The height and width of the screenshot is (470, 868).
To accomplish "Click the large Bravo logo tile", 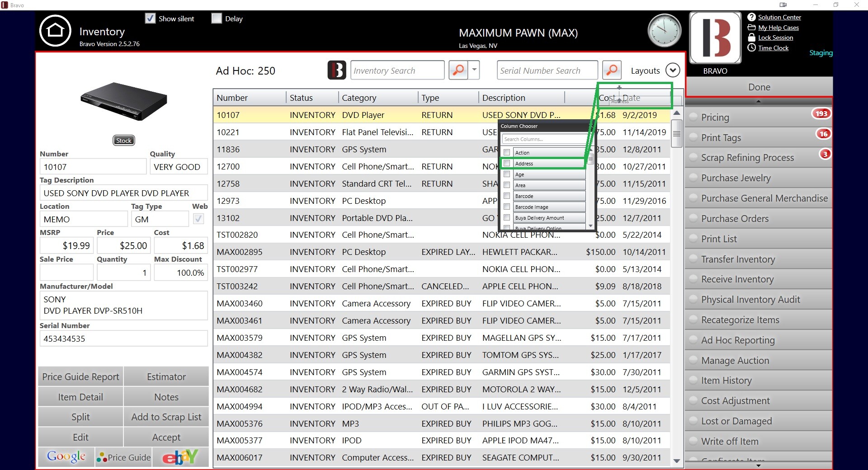I will tap(715, 38).
